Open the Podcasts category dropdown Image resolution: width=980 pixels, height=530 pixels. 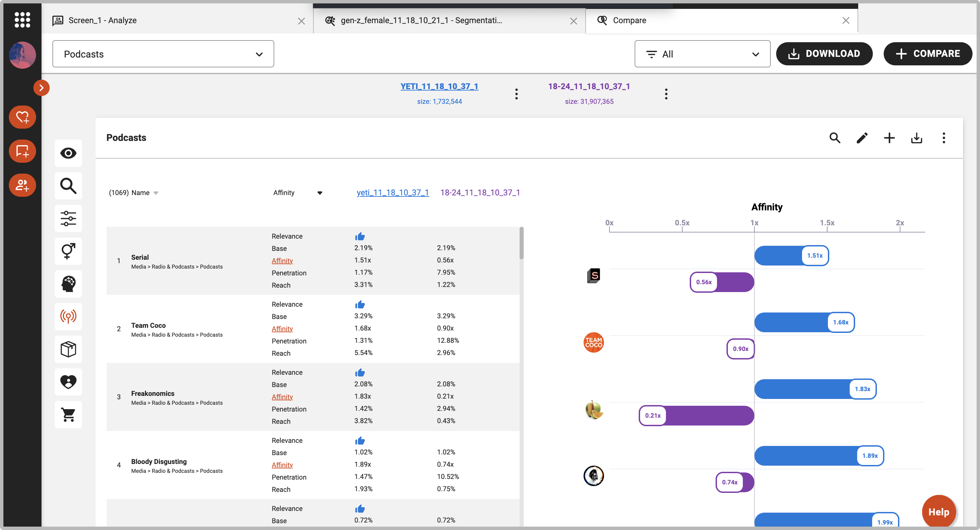tap(163, 54)
